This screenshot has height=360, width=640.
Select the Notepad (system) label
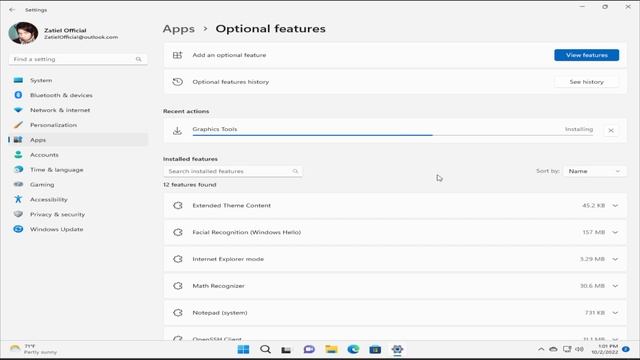(220, 313)
